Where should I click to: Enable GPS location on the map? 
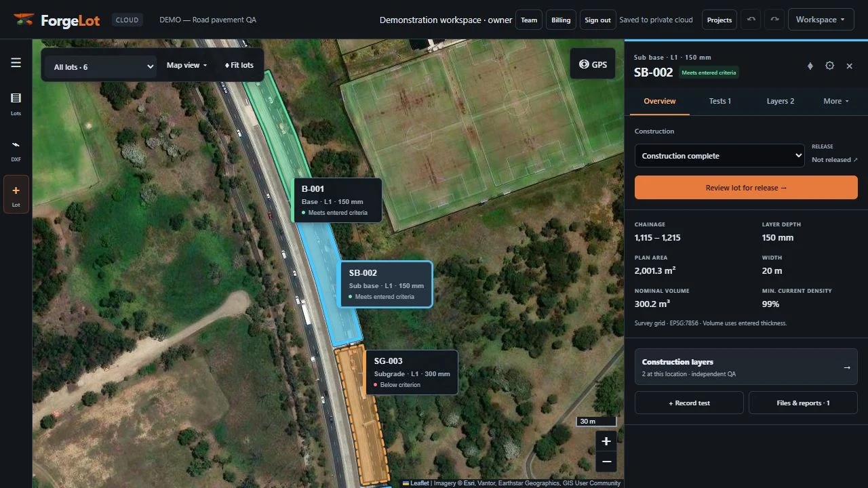(x=593, y=64)
